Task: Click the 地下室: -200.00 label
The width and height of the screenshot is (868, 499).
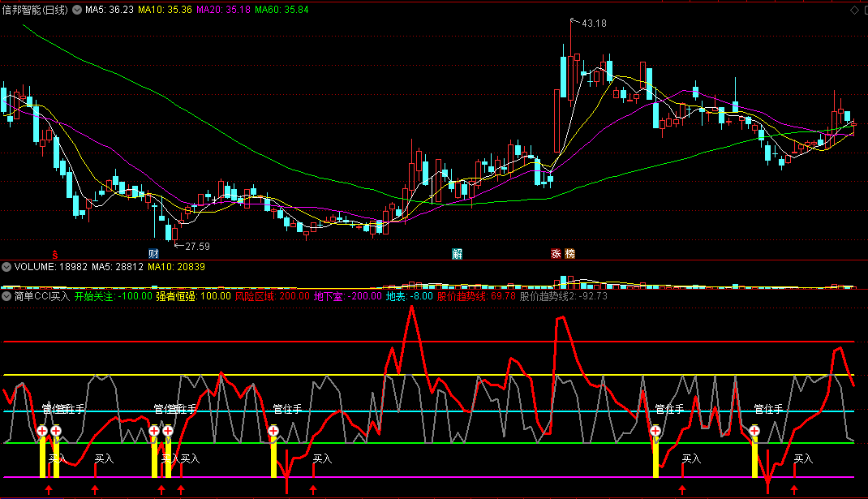Action: [x=348, y=296]
